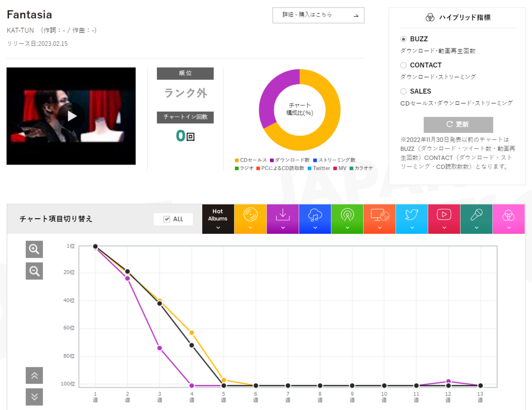Click the MV legend entry
532x410 pixels.
tap(340, 168)
